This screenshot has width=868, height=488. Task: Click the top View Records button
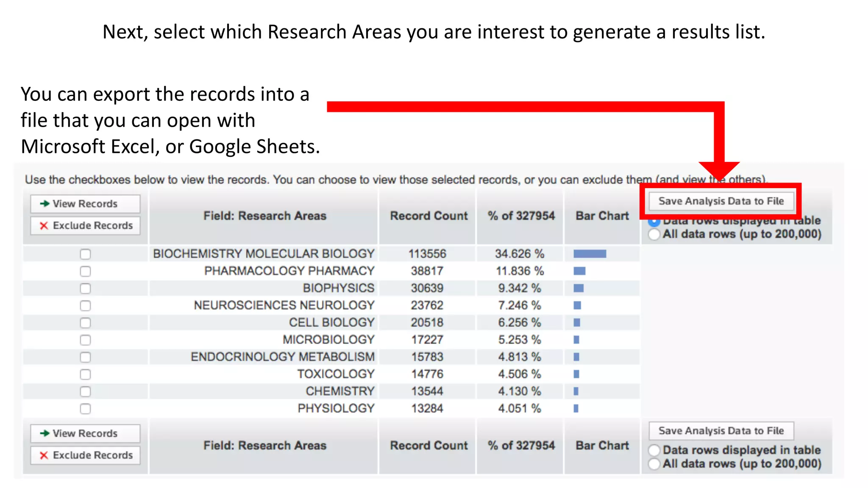[x=85, y=204]
